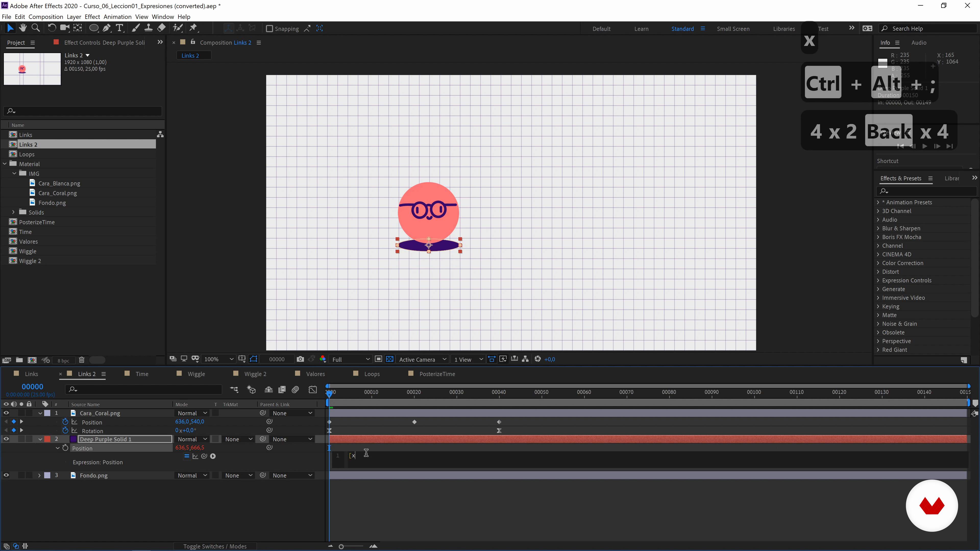Open the viewer magnification 100% dropdown

[218, 359]
